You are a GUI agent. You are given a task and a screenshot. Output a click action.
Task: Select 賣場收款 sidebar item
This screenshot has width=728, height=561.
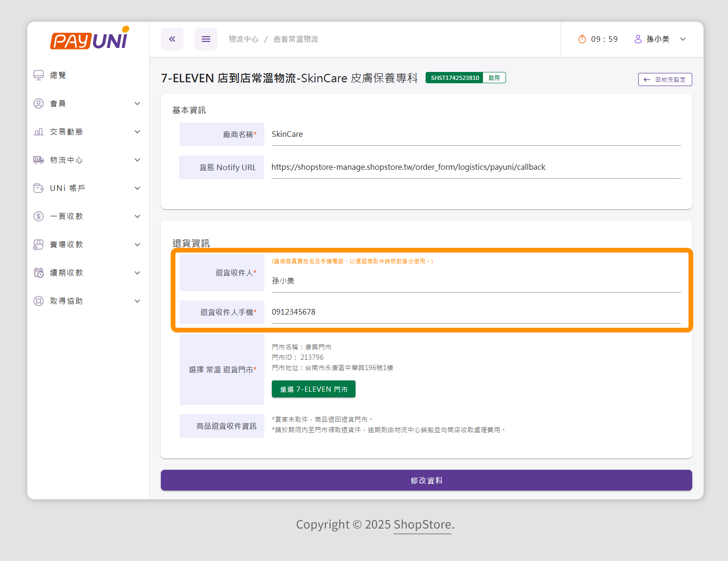[88, 245]
